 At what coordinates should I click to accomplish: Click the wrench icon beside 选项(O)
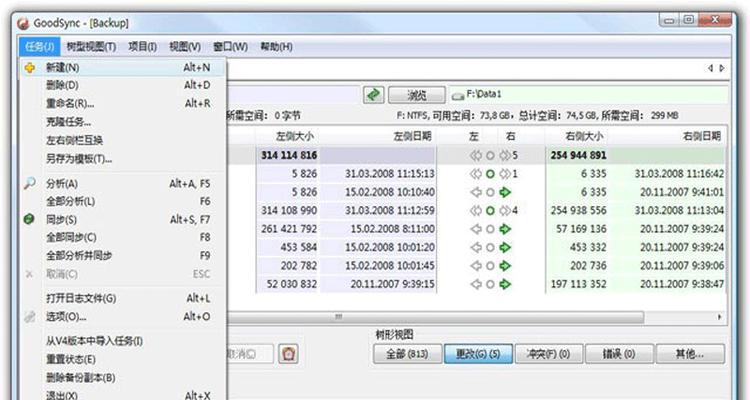(30, 316)
